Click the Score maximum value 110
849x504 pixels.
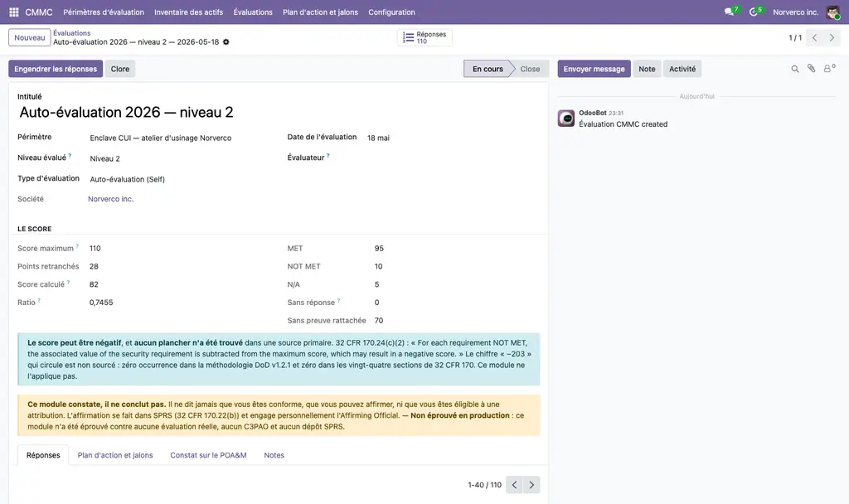coord(95,249)
